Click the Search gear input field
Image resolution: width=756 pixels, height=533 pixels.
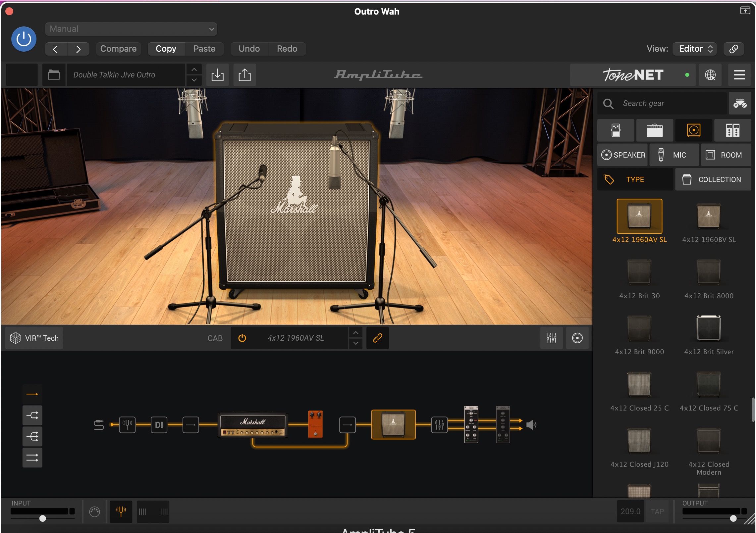662,103
